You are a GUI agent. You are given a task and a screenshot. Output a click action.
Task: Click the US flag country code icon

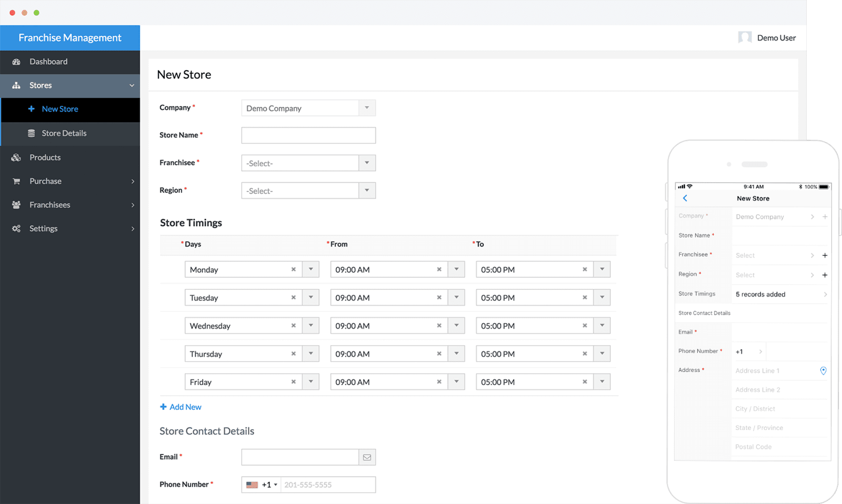tap(252, 485)
